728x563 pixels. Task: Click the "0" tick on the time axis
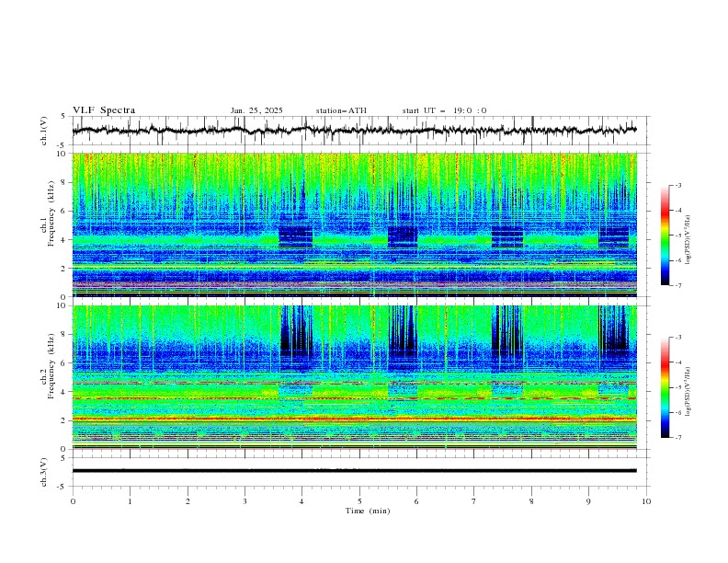click(73, 501)
